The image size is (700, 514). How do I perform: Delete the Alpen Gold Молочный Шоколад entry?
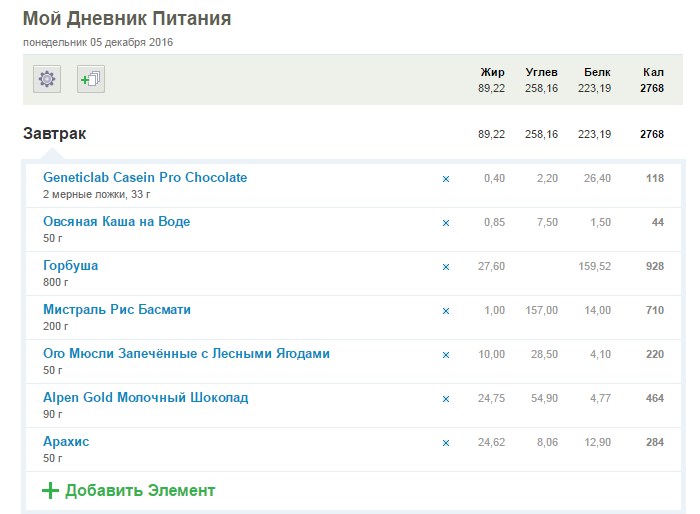tap(446, 399)
